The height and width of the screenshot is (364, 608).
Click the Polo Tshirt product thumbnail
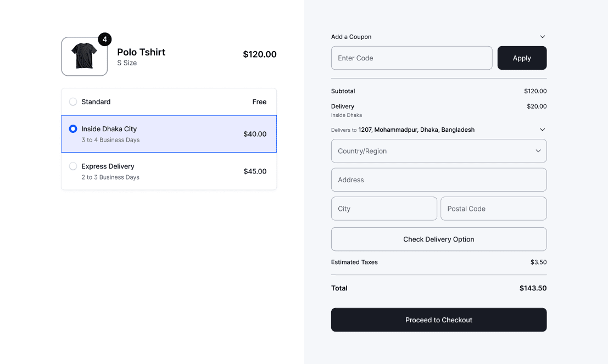point(85,57)
